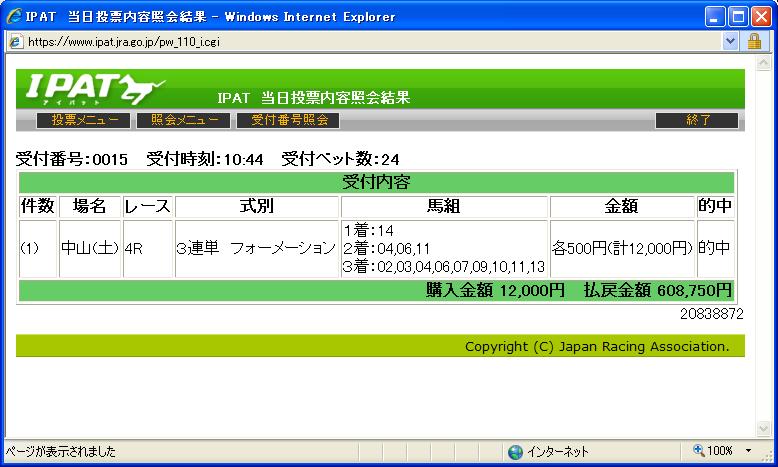This screenshot has height=467, width=778.
Task: Click the page icon beside the URL
Action: [16, 42]
